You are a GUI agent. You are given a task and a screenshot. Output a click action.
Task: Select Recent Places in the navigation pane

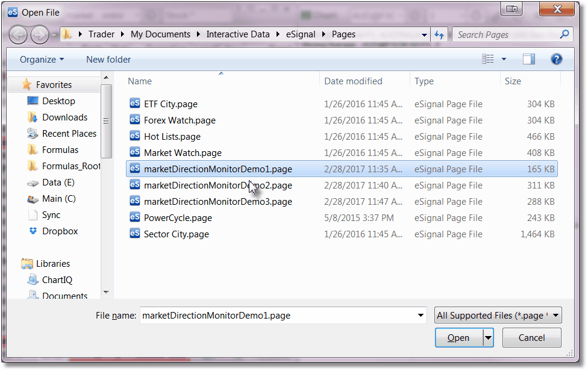point(69,134)
